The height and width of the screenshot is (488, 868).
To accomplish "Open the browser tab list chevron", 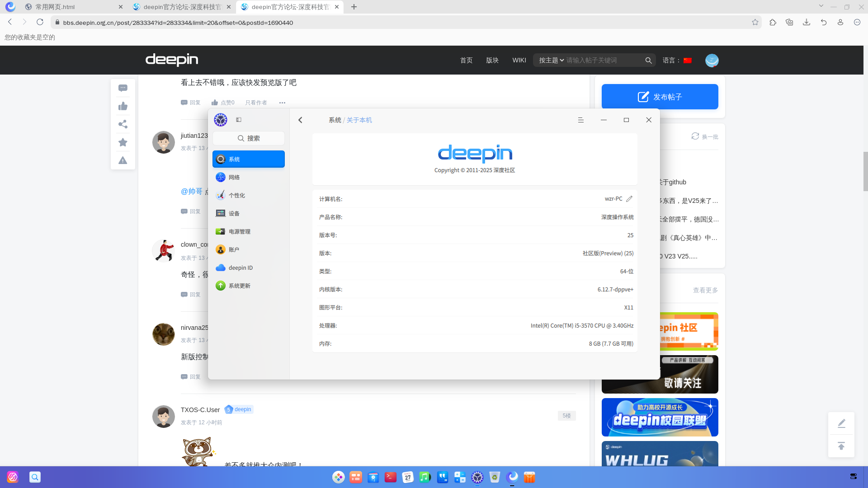I will [x=821, y=6].
